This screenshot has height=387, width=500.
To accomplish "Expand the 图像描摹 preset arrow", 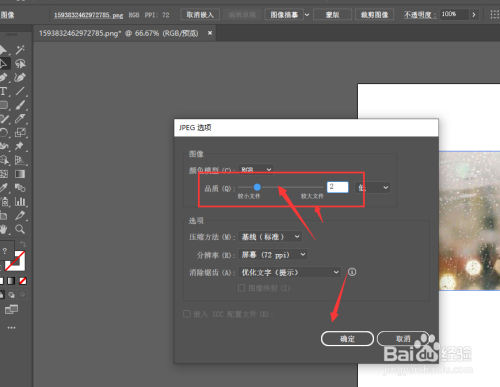I will coord(307,15).
